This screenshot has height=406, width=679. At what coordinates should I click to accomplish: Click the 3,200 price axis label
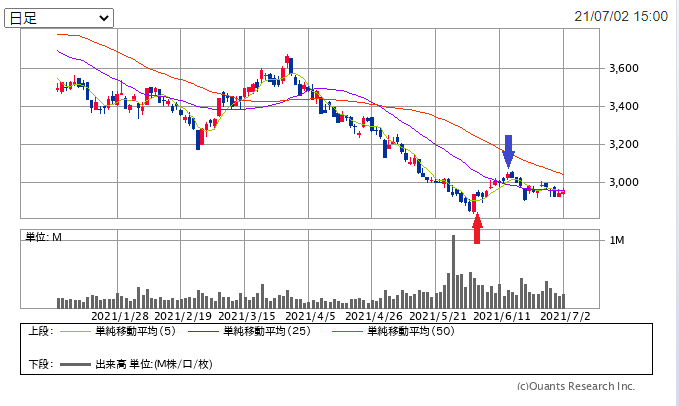(623, 144)
